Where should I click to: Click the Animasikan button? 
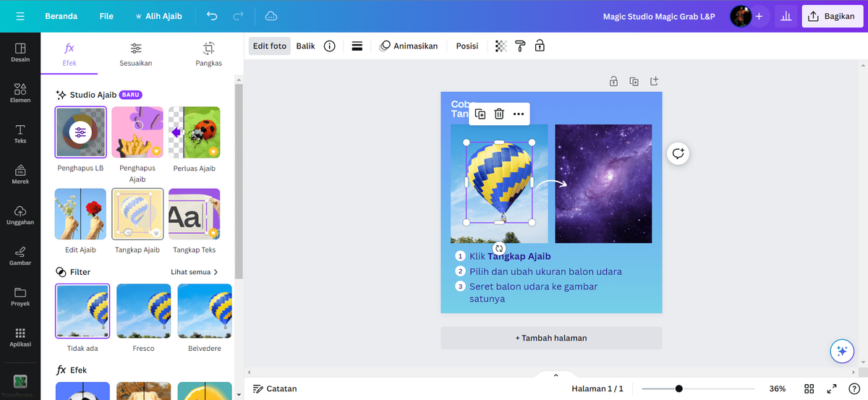click(x=409, y=46)
